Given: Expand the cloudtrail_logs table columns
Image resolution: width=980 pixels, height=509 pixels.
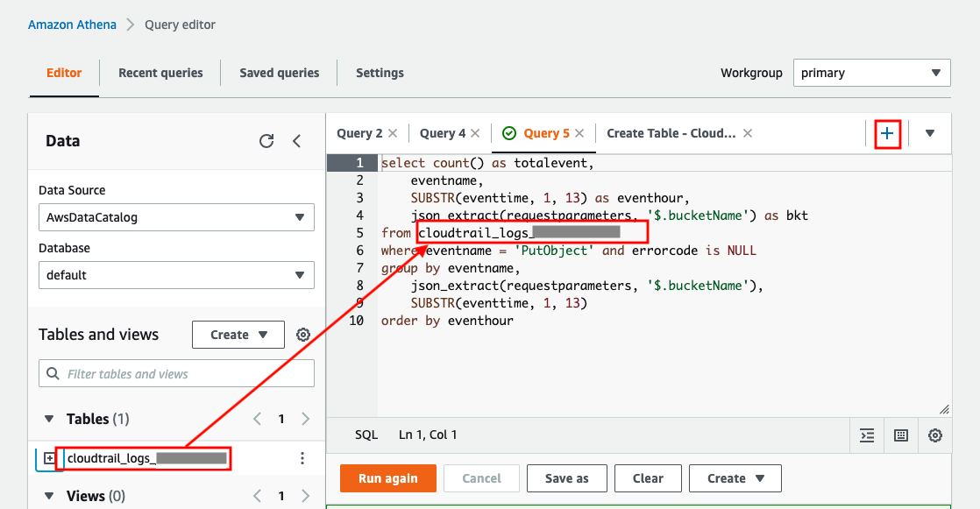Looking at the screenshot, I should coord(50,458).
